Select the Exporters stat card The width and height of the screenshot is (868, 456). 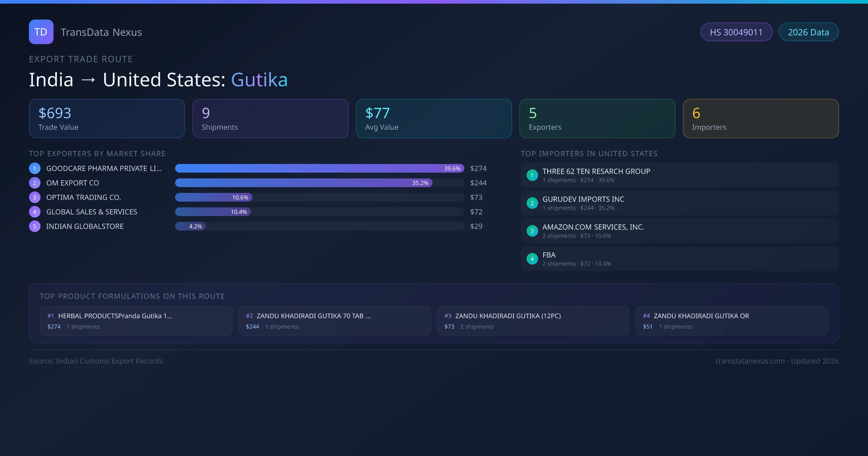point(597,118)
